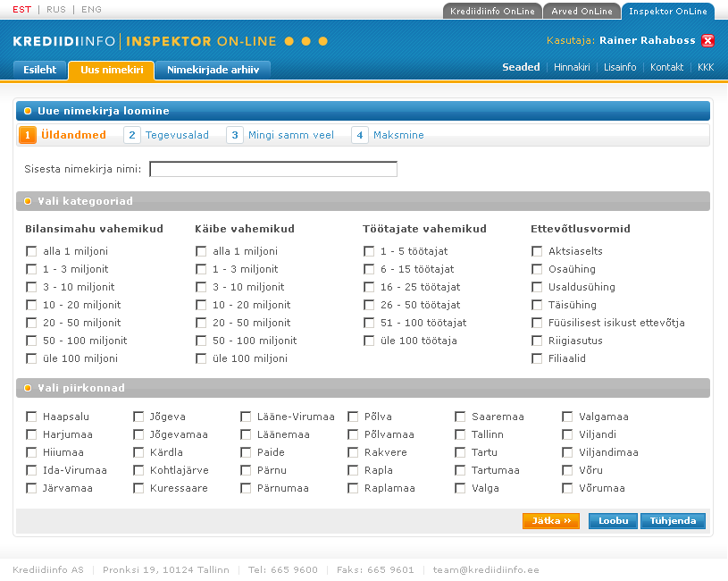
Task: Check Kuressaare region
Action: coord(138,488)
